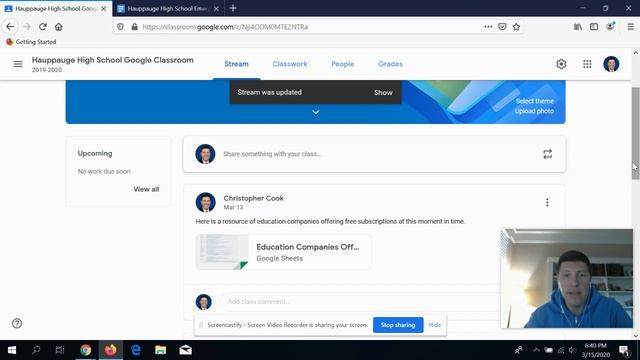Click Christopher Cook author name on post
This screenshot has height=360, width=640.
point(253,198)
